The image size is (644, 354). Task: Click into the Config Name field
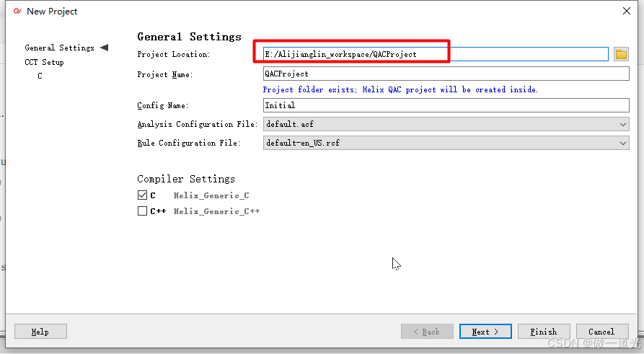pos(446,105)
